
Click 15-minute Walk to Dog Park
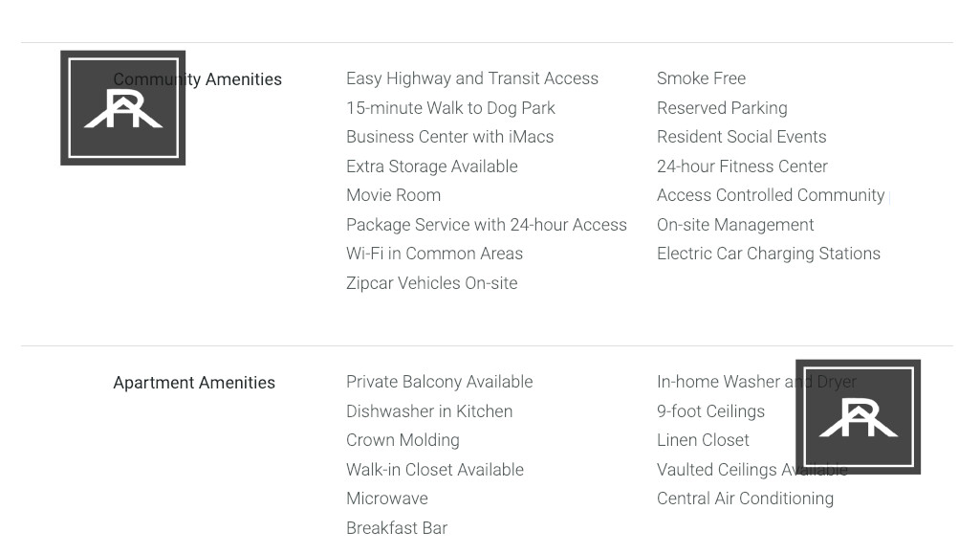click(x=450, y=108)
